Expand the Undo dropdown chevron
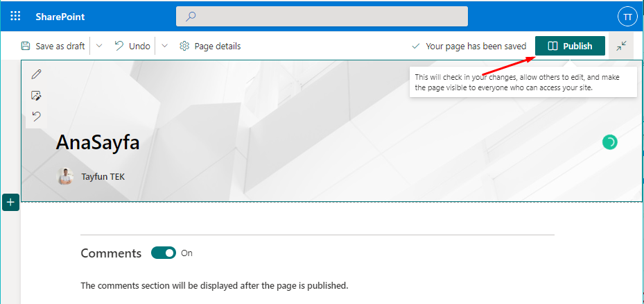Viewport: 644px width, 304px height. click(x=164, y=46)
